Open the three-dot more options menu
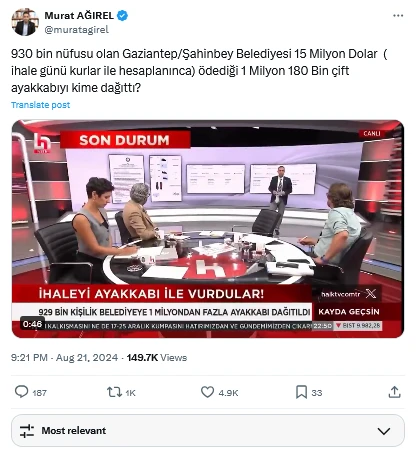Image resolution: width=416 pixels, height=452 pixels. pos(398,16)
